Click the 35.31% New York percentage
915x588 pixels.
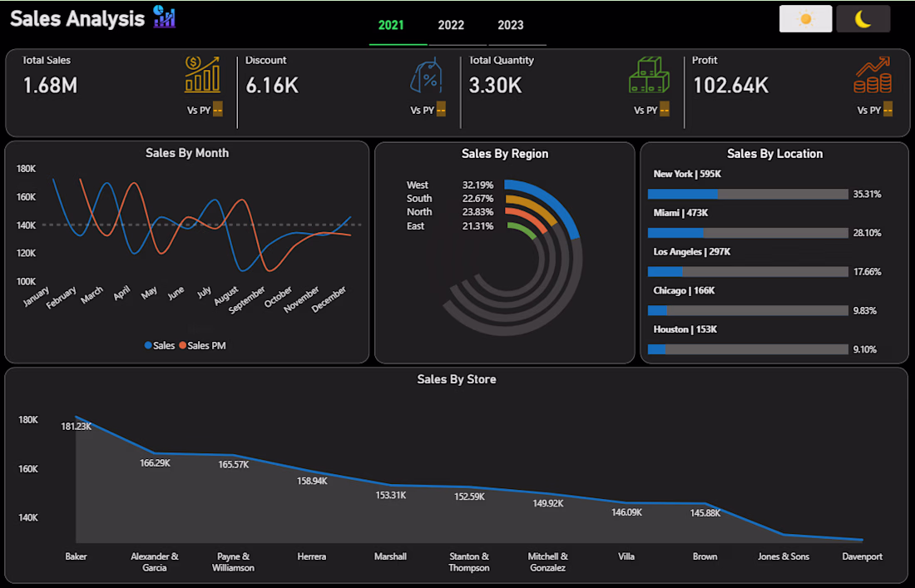(867, 195)
